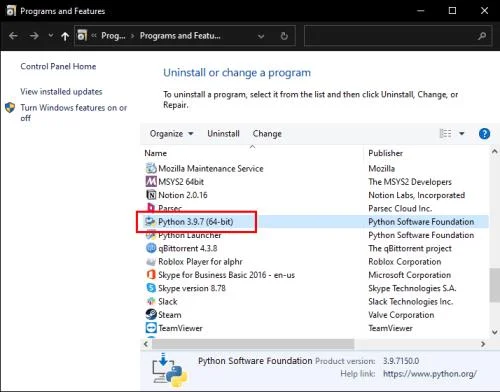Image resolution: width=500 pixels, height=392 pixels.
Task: Select the Notion 2.0.16 icon
Action: coord(151,195)
